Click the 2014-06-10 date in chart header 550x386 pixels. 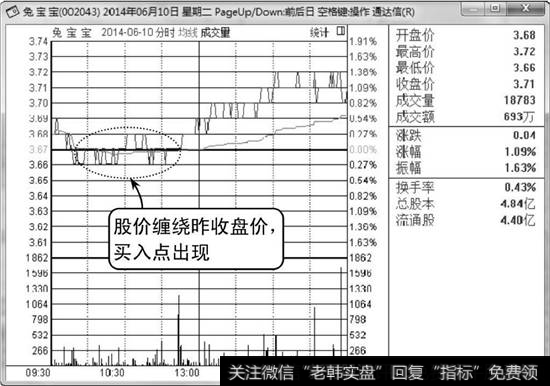[127, 33]
